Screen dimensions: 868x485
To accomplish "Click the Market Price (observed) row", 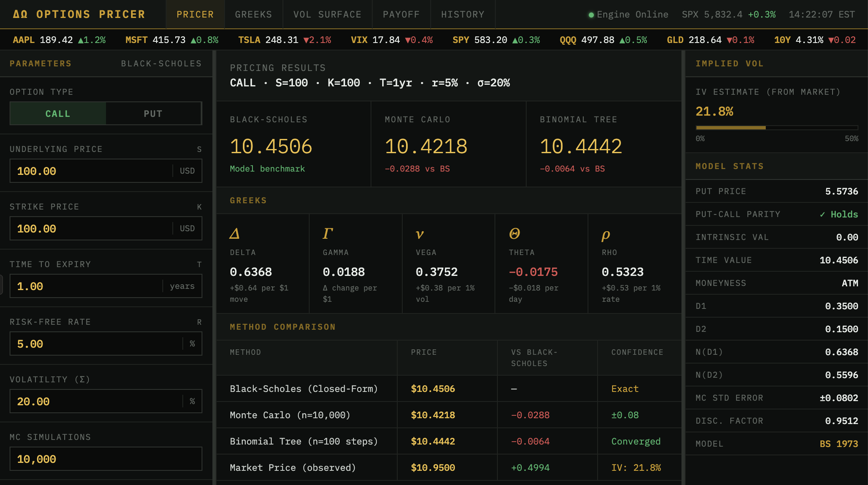I will [x=449, y=467].
